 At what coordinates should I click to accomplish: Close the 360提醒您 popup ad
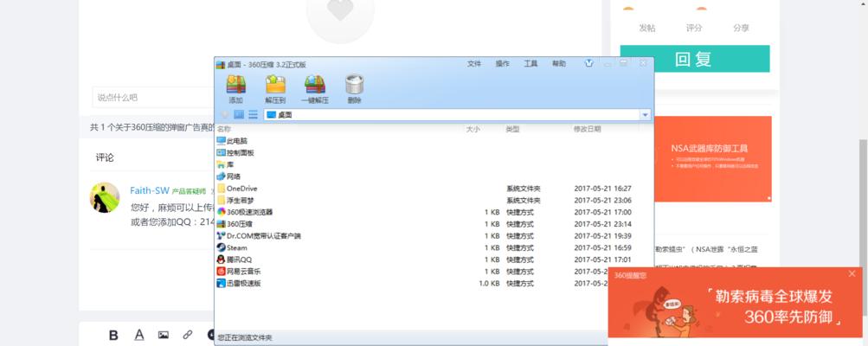(852, 273)
